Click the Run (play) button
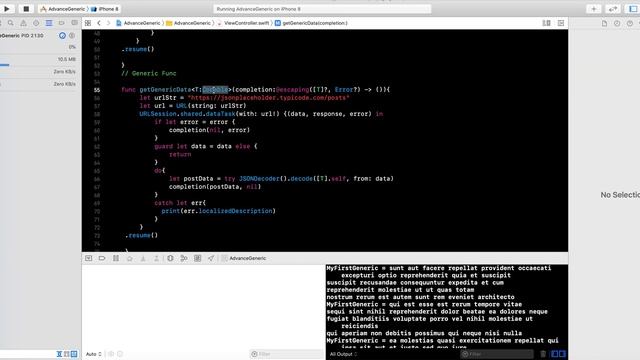Viewport: 640px width, 360px height. 7,9
